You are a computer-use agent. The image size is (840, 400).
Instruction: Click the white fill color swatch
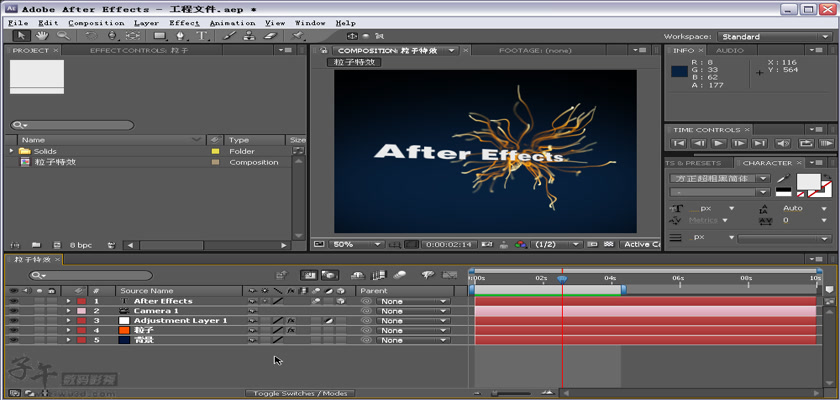click(809, 182)
